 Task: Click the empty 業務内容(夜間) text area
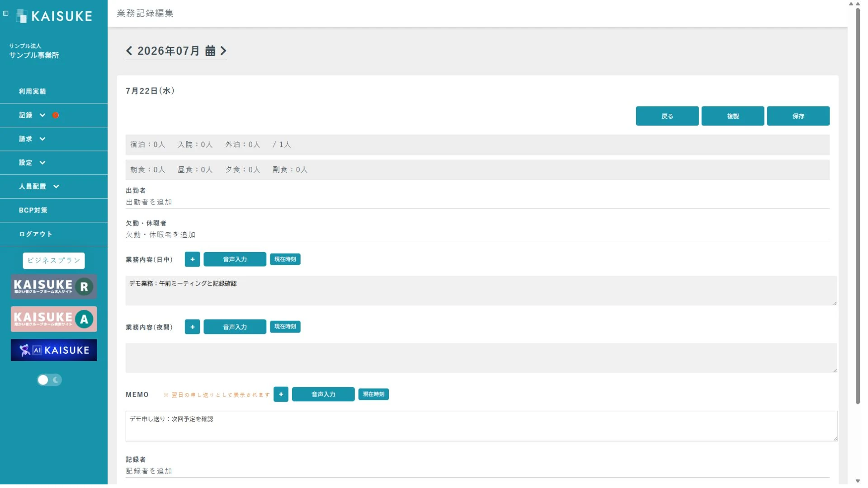[x=481, y=358]
